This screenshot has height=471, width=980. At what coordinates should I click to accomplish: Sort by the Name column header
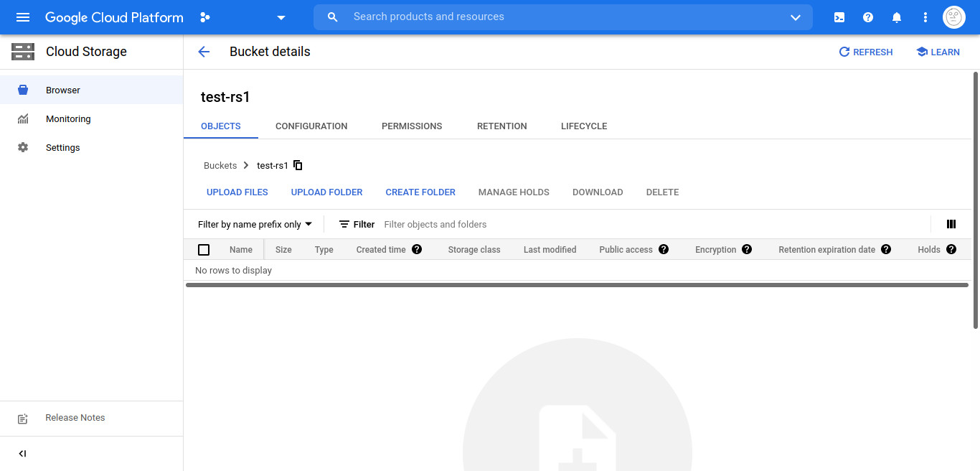(241, 250)
